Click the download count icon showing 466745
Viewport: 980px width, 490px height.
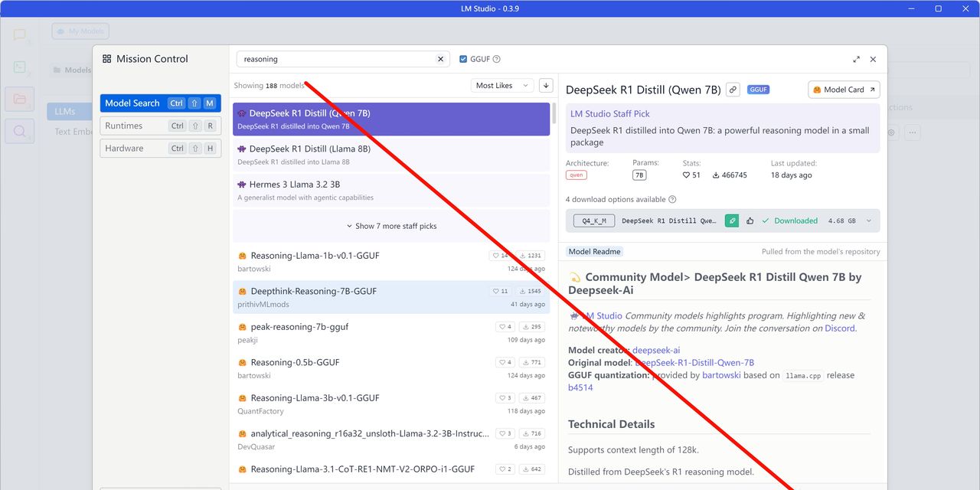tap(716, 175)
